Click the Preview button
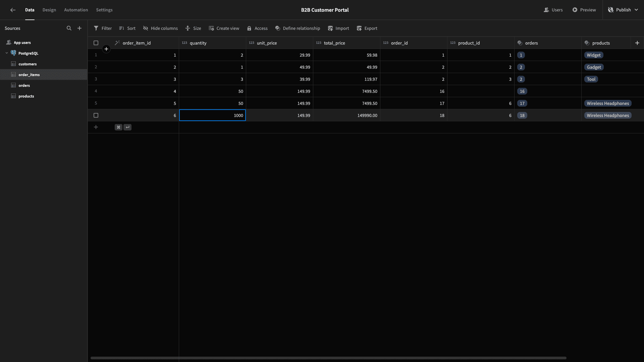Viewport: 644px width, 362px height. (x=584, y=10)
